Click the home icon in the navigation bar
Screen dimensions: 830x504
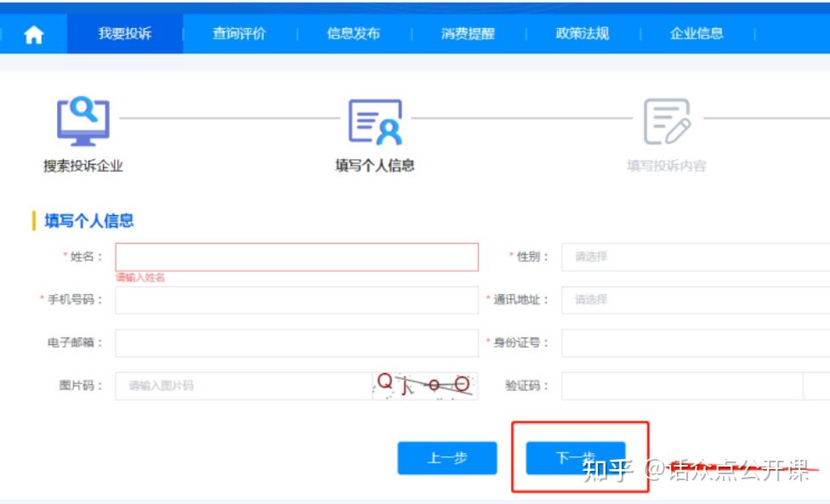(x=33, y=33)
